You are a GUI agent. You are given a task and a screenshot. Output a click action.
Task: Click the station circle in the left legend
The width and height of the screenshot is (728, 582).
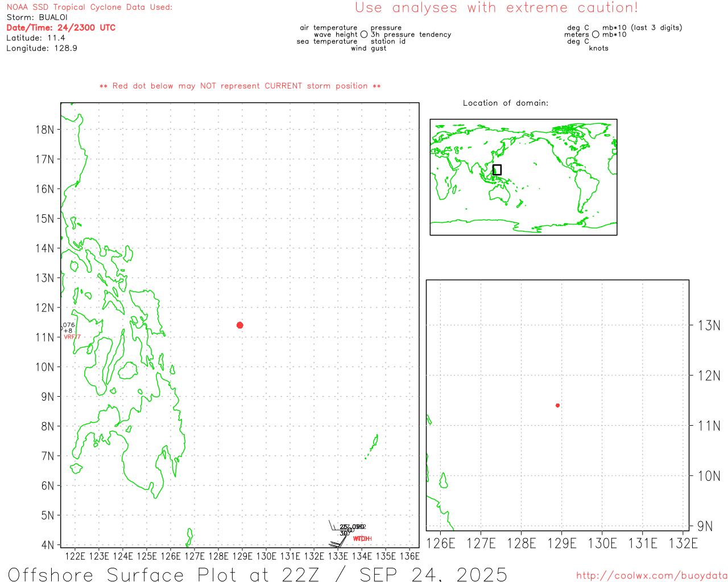(364, 35)
